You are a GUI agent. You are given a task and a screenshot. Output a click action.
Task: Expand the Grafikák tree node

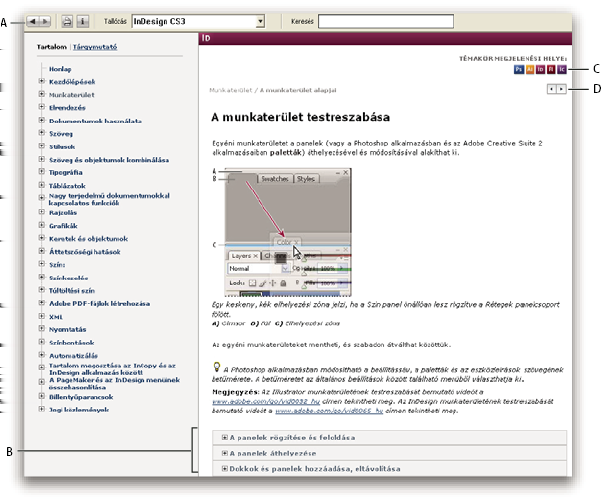(x=41, y=225)
